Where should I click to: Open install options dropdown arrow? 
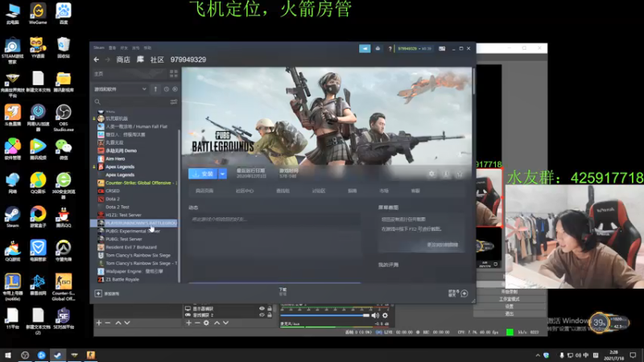click(222, 174)
